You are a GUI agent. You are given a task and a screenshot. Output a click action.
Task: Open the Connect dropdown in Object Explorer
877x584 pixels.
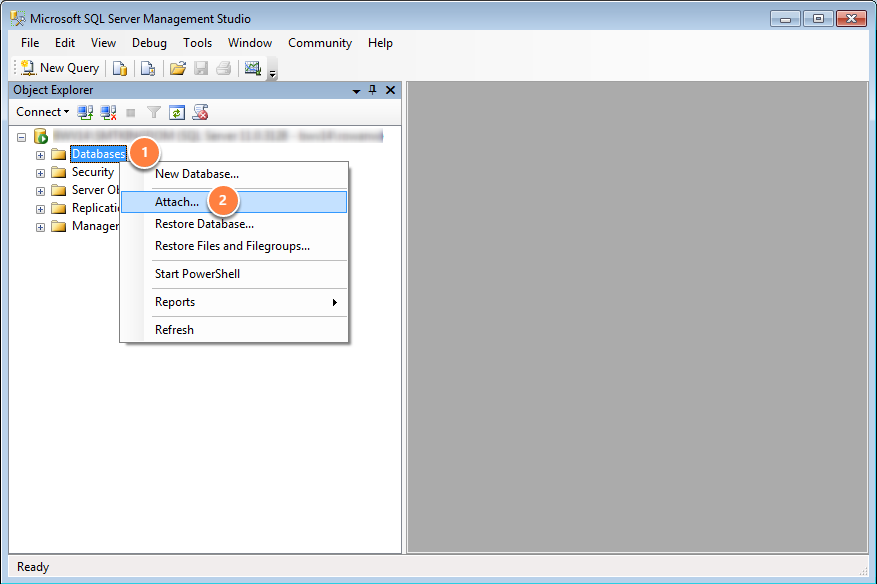pyautogui.click(x=43, y=112)
